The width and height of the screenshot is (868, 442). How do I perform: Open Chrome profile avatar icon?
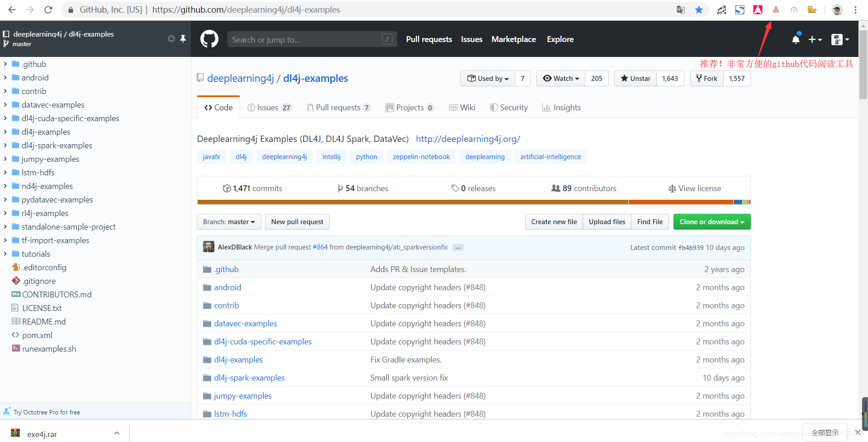click(x=837, y=9)
